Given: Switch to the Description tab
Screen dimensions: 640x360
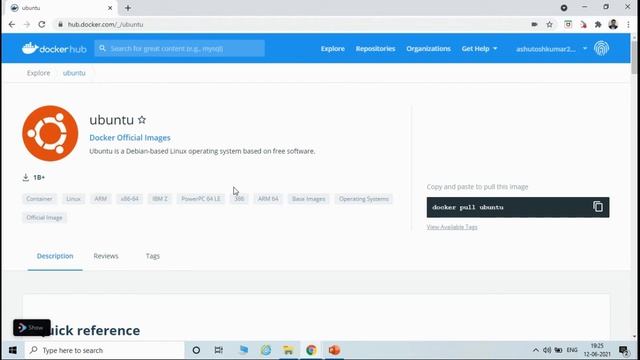Looking at the screenshot, I should (55, 256).
